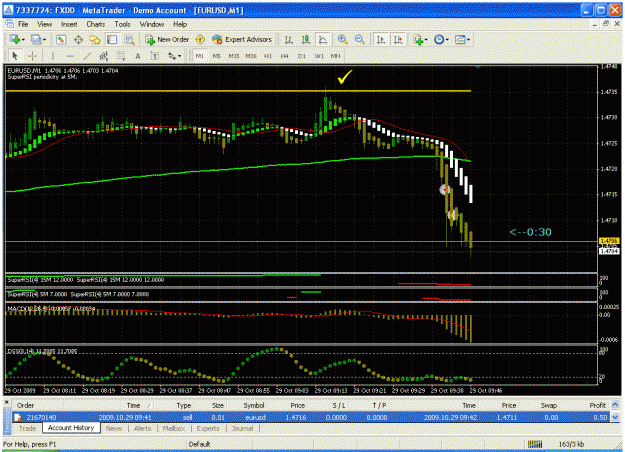Switch chart to bar chart style
Screen dimensions: 625x452
click(289, 39)
